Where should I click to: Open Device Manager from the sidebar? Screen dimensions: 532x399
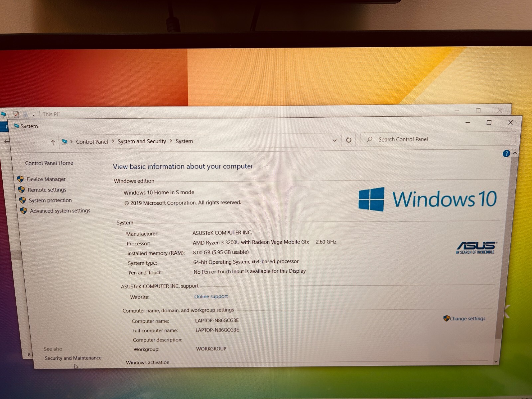46,179
